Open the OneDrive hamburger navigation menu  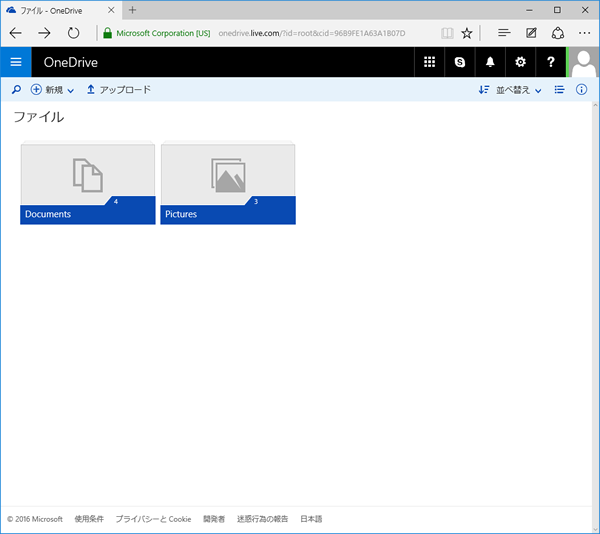(x=16, y=62)
